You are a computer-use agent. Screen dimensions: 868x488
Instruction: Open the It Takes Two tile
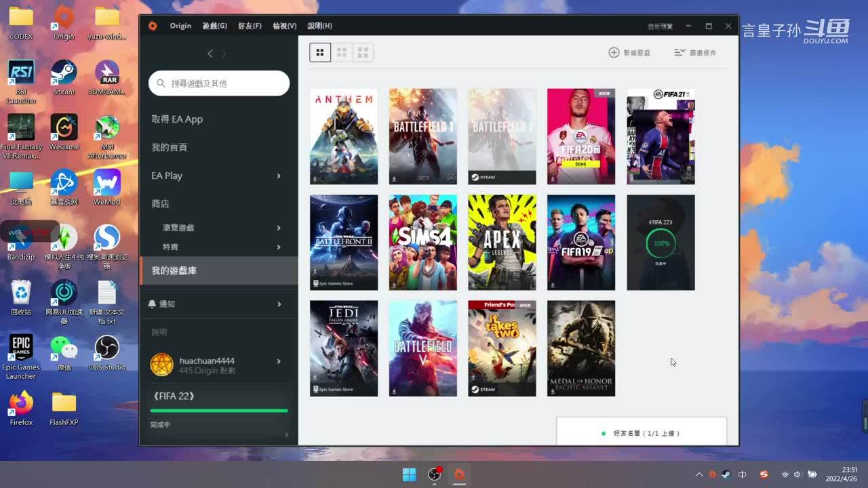click(x=502, y=348)
